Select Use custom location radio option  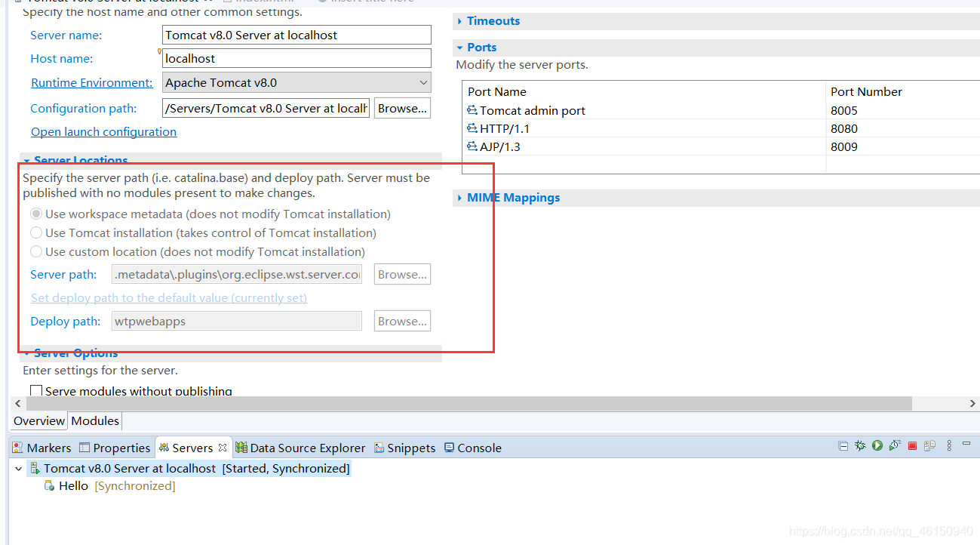(x=36, y=252)
